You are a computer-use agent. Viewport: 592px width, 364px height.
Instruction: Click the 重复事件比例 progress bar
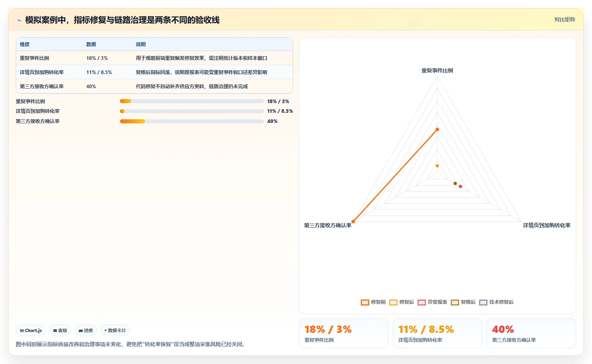point(192,101)
